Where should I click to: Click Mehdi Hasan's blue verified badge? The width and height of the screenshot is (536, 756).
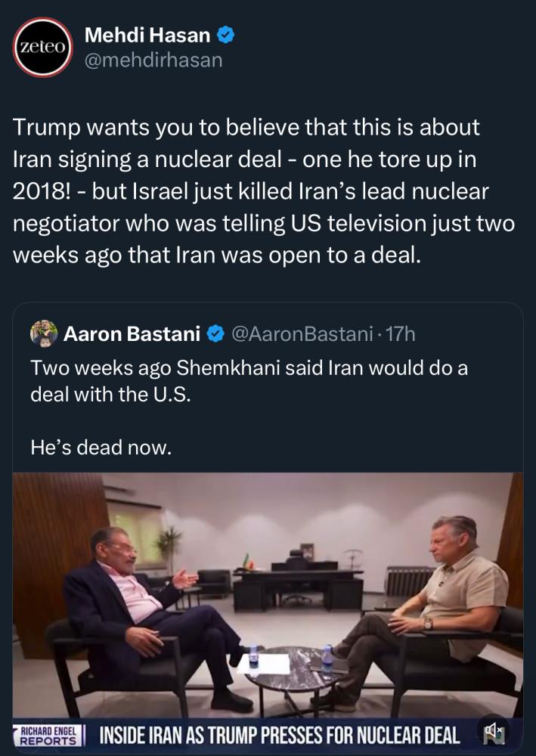point(225,36)
